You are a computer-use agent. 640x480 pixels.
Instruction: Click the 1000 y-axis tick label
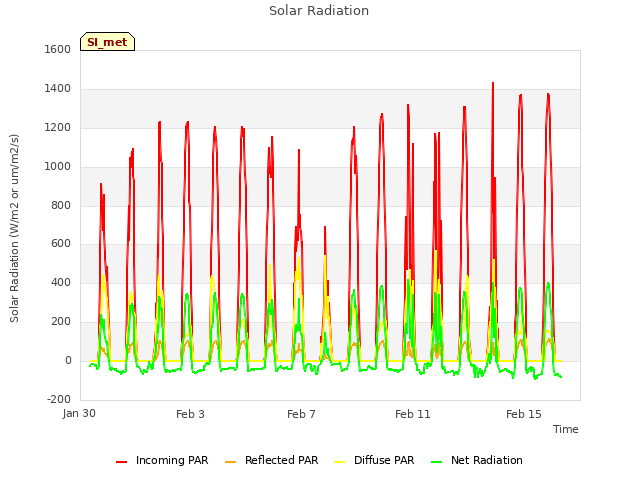click(x=58, y=166)
